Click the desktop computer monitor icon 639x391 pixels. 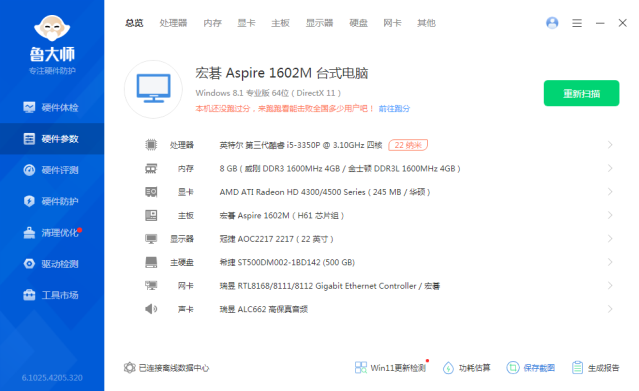pyautogui.click(x=154, y=88)
